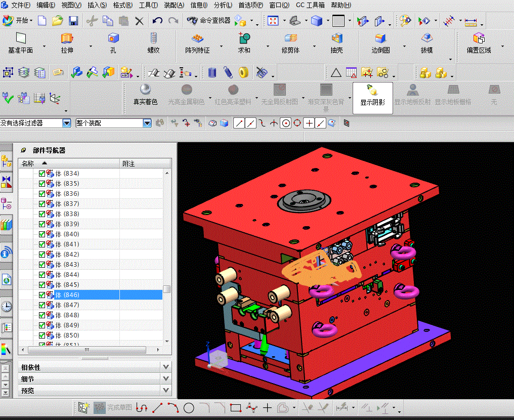Click the 真实着色 button
This screenshot has width=514, height=420.
(146, 95)
